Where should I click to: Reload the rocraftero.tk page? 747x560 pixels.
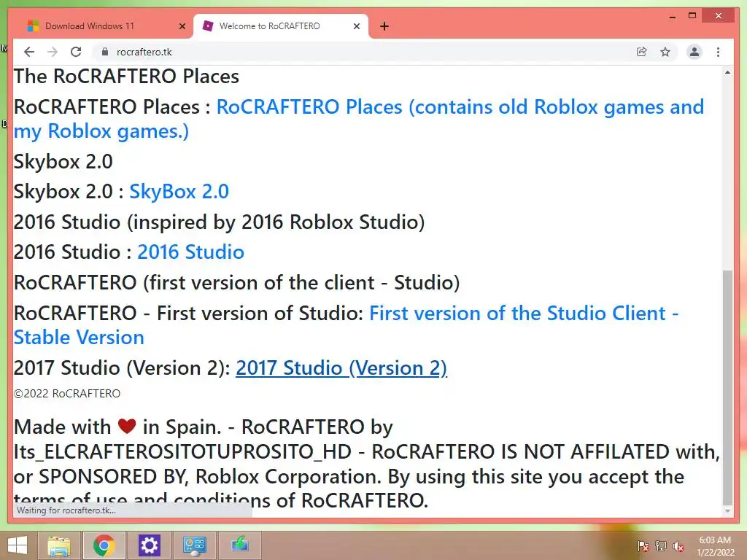pyautogui.click(x=76, y=52)
